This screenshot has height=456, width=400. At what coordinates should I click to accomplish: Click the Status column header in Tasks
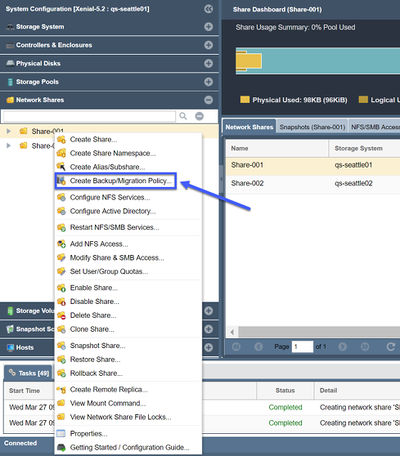[x=285, y=390]
